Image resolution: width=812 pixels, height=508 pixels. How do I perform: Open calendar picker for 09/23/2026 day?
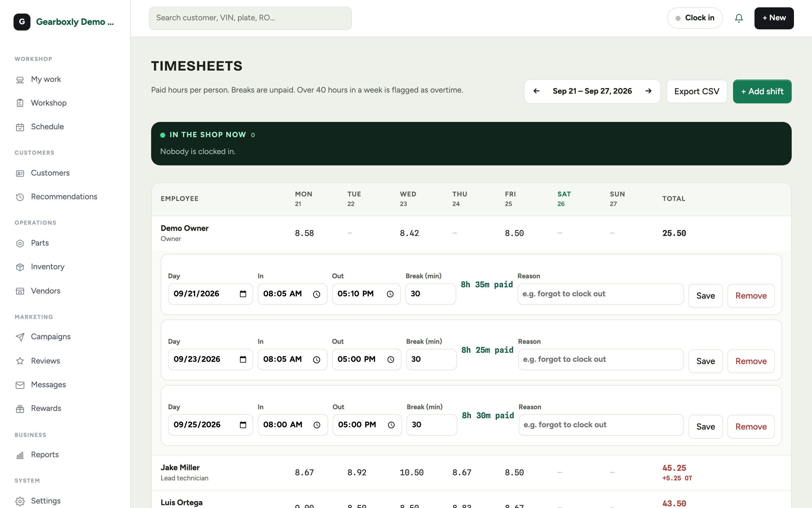243,360
